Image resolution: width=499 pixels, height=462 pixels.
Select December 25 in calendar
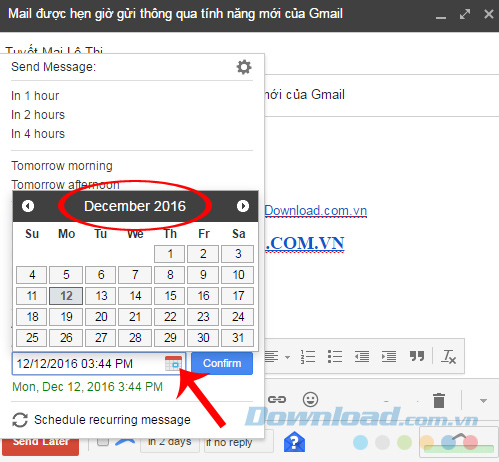point(32,338)
